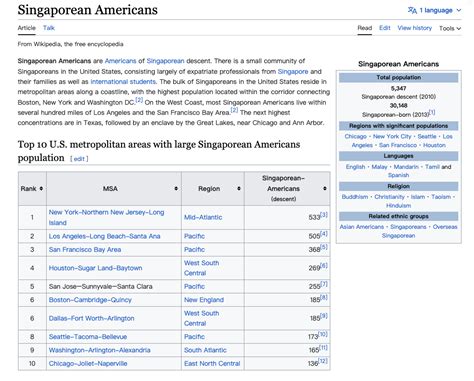Sort table by Region column arrows

239,188
